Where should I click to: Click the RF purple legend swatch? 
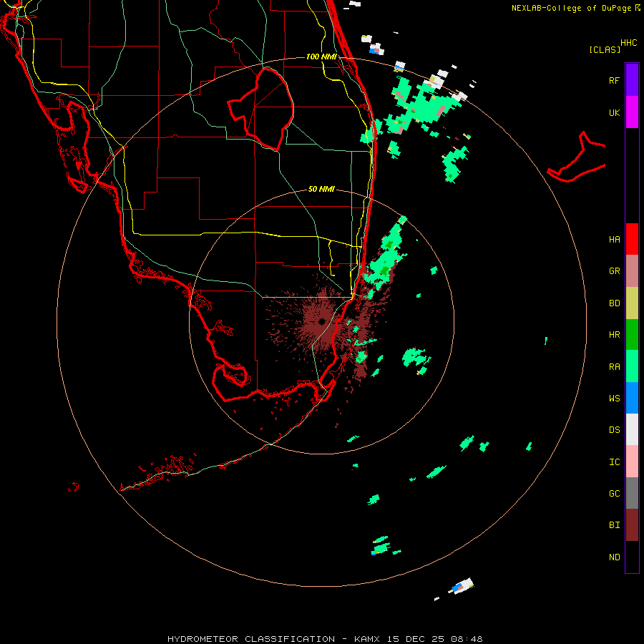(632, 80)
